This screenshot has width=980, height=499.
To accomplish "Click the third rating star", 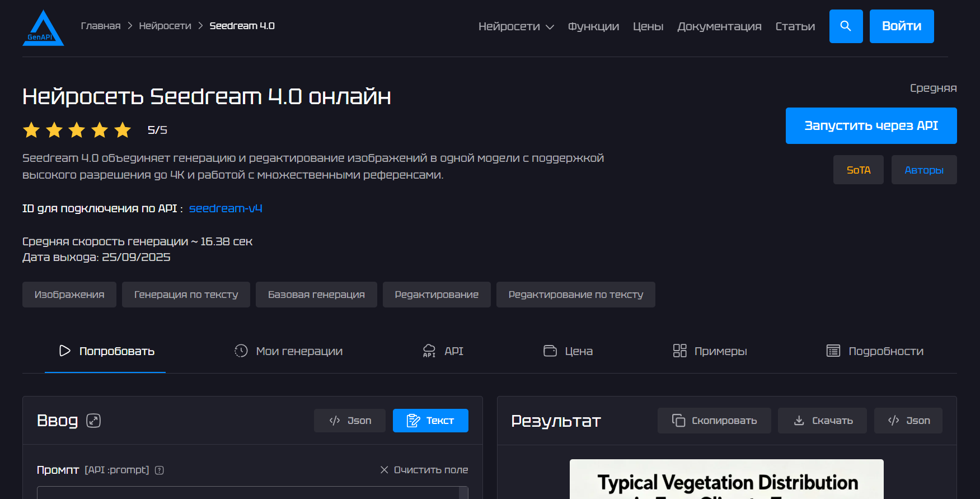I will click(x=77, y=130).
